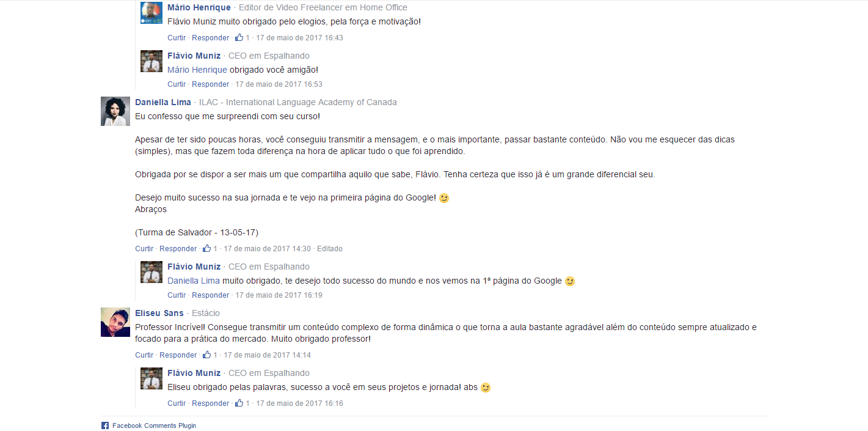Open Eliseu Sans's profile picture

click(115, 322)
